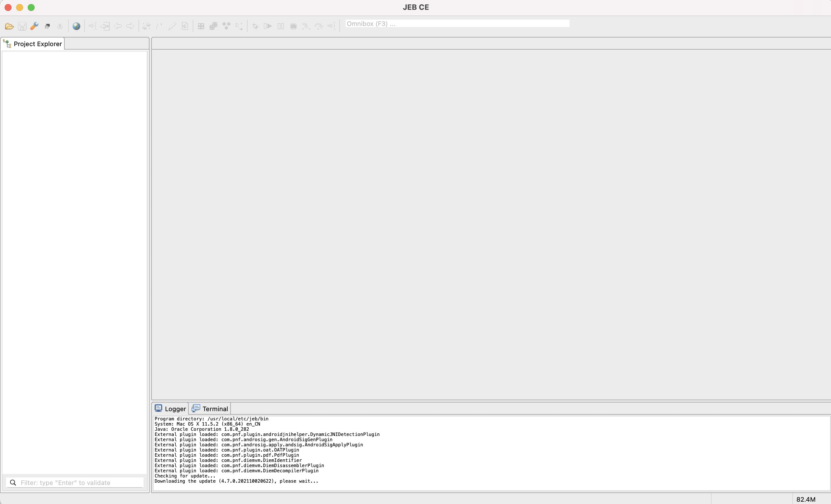Click the Open file folder icon

[x=10, y=26]
